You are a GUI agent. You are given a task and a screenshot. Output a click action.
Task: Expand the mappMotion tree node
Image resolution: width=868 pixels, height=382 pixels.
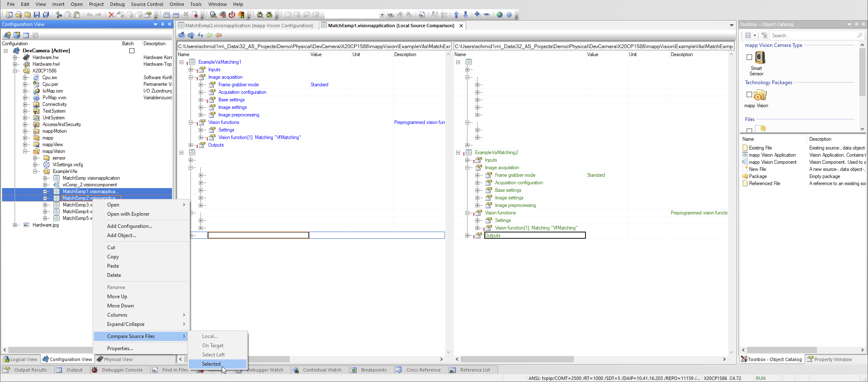(26, 131)
